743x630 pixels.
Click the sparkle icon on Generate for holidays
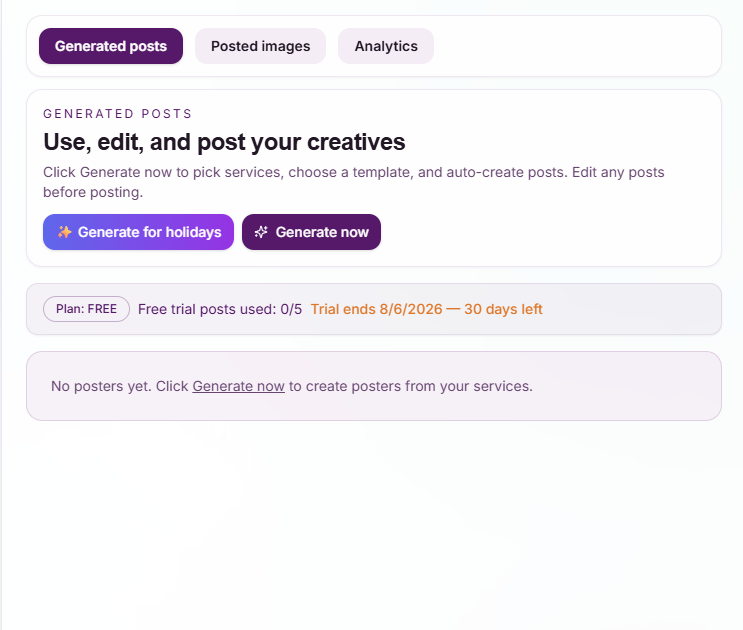(64, 232)
